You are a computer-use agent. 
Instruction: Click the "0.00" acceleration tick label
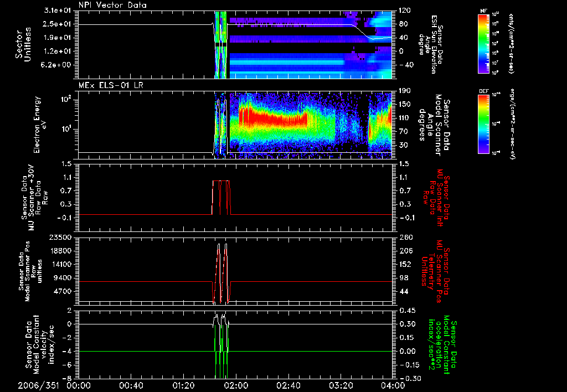pos(407,352)
